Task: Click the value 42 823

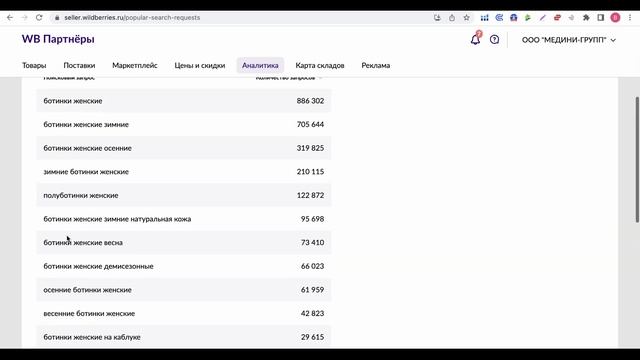Action: click(x=312, y=313)
